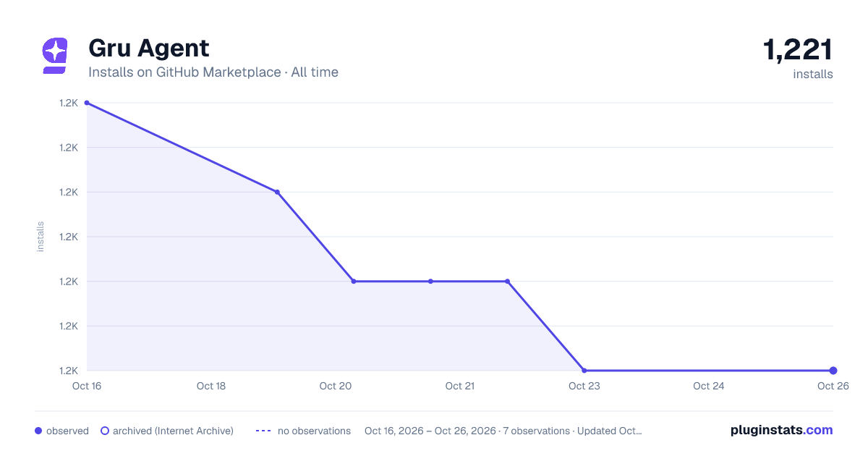Viewport: 868px width, 456px height.
Task: Click the purple Gru Agent logo icon
Action: click(x=54, y=56)
